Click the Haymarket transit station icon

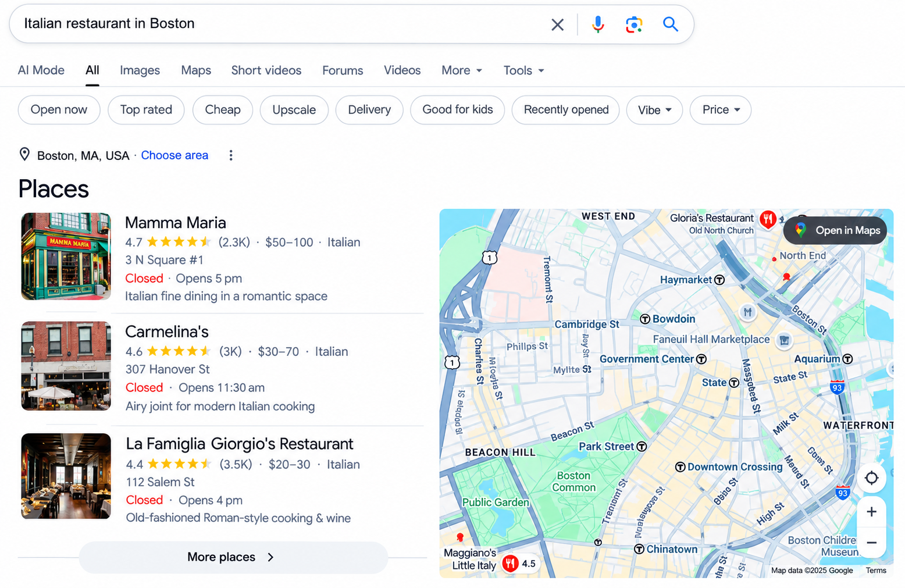719,280
